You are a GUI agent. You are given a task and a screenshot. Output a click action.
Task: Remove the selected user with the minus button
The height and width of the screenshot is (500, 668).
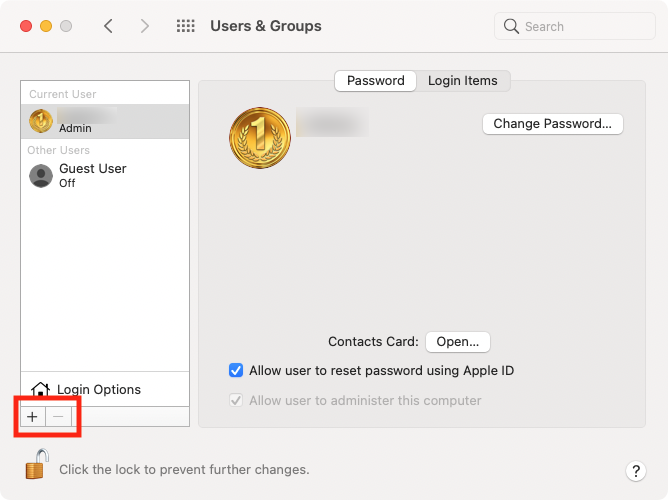[58, 416]
